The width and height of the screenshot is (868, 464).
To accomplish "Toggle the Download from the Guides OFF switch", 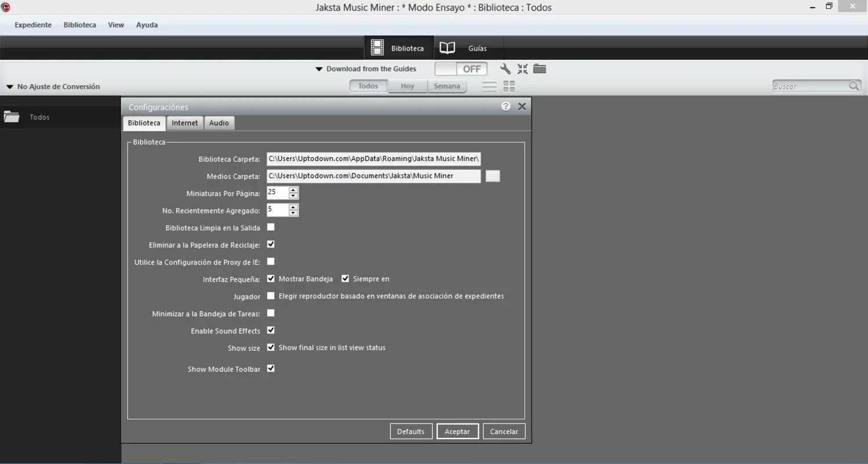I will 461,69.
